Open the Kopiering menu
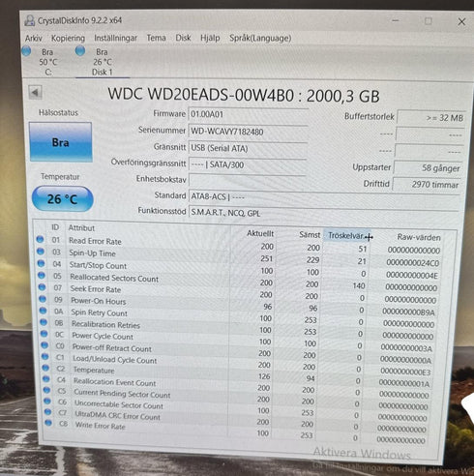The image size is (474, 476). pyautogui.click(x=68, y=38)
